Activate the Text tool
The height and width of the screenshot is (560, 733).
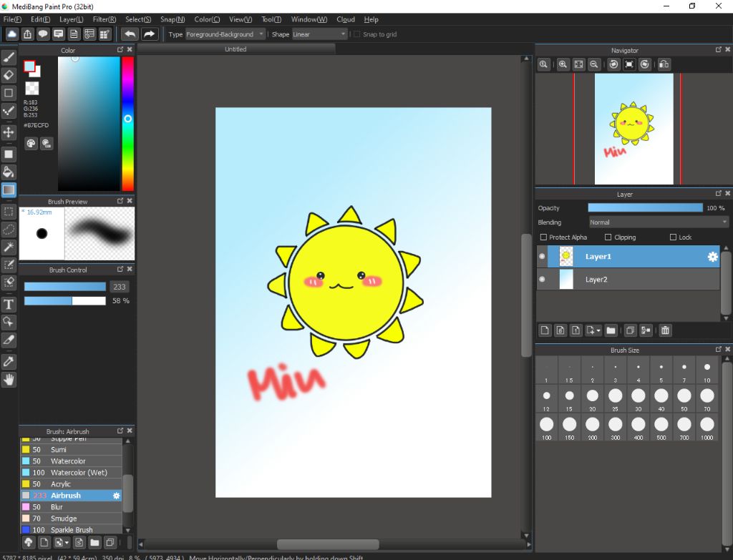tap(9, 305)
